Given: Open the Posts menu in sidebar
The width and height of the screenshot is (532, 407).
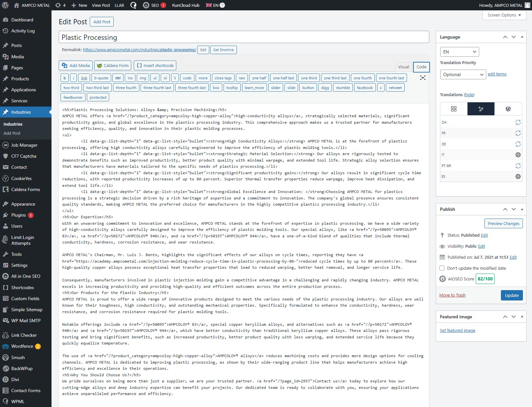Looking at the screenshot, I should (x=17, y=45).
